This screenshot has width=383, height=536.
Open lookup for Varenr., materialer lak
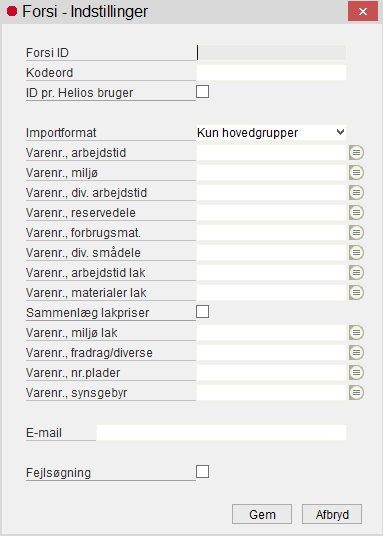pos(356,293)
